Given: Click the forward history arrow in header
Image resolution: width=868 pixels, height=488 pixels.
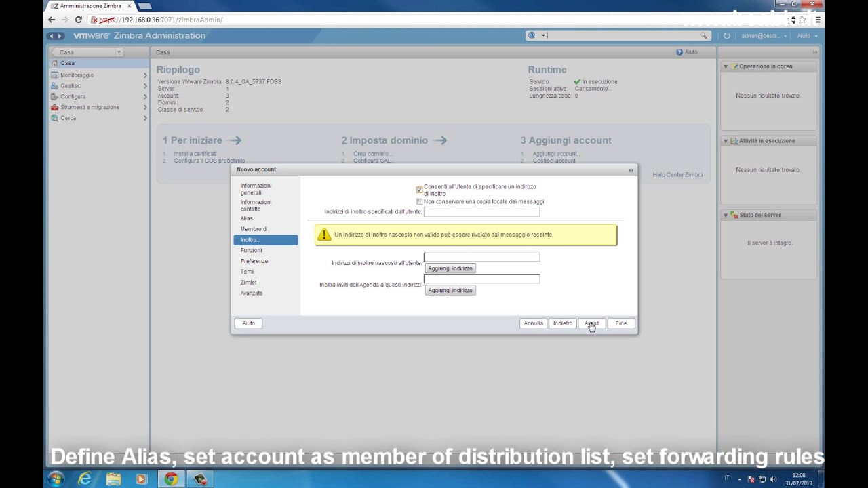Looking at the screenshot, I should [x=60, y=35].
